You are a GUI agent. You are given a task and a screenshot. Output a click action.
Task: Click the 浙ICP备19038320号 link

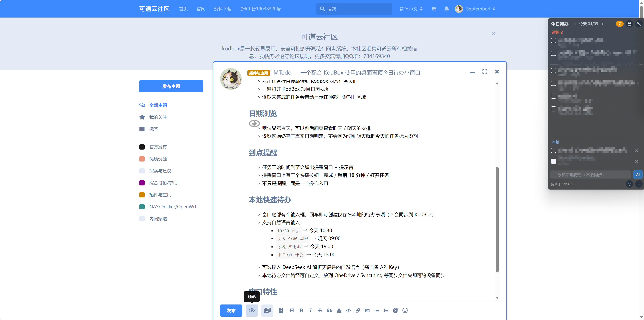click(261, 9)
